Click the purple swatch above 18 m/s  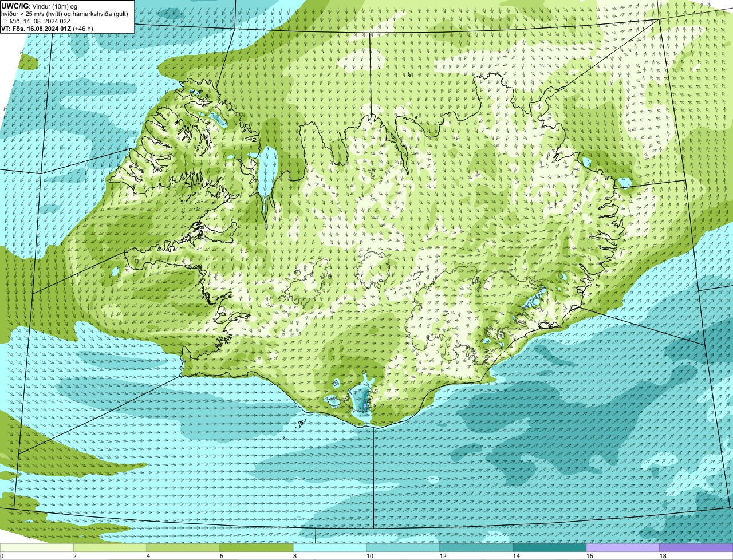coord(696,547)
